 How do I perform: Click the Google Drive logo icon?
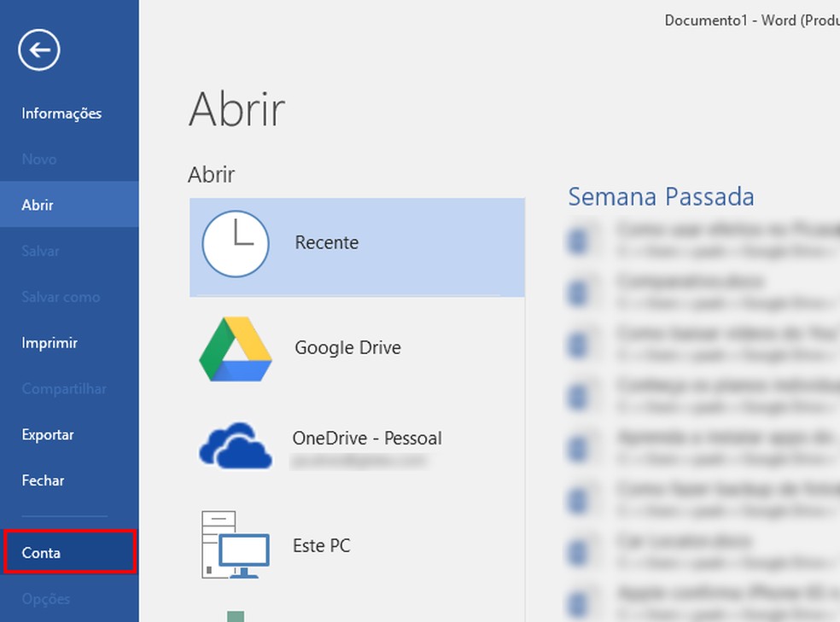(235, 348)
